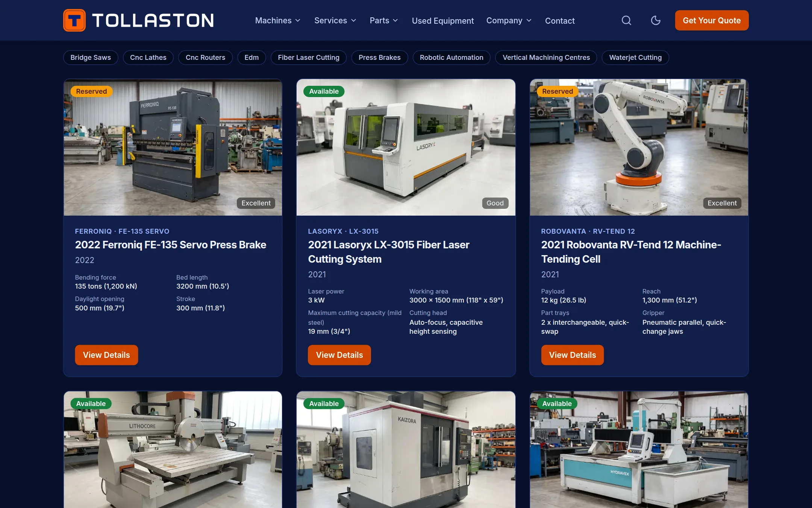Click Good condition label on Lasoryx photo

click(x=495, y=203)
